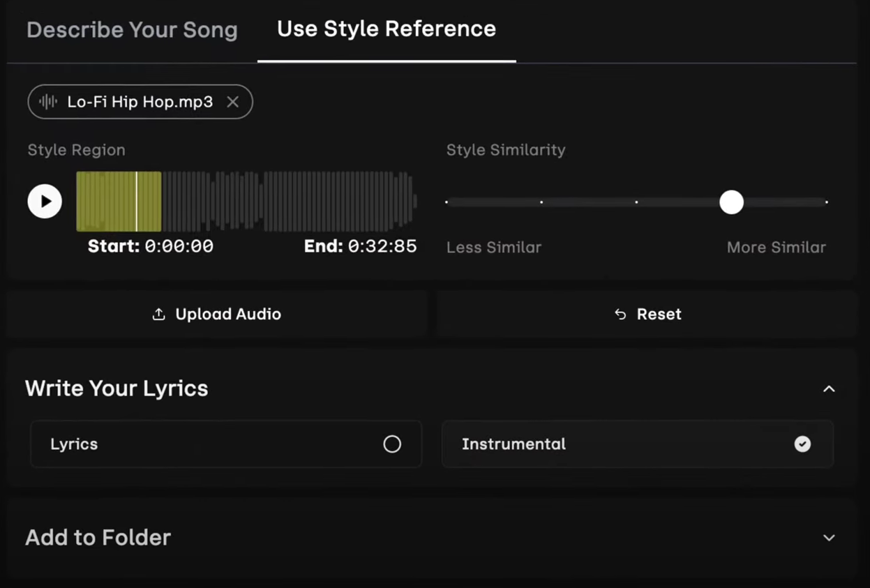Click the upload arrow icon beside Upload Audio
The image size is (870, 588).
pos(158,315)
